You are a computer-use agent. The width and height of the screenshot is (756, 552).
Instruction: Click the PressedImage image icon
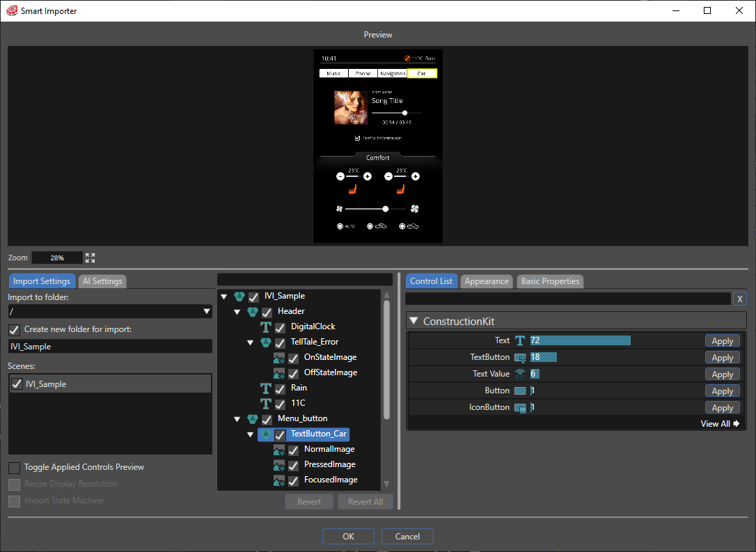pyautogui.click(x=278, y=465)
